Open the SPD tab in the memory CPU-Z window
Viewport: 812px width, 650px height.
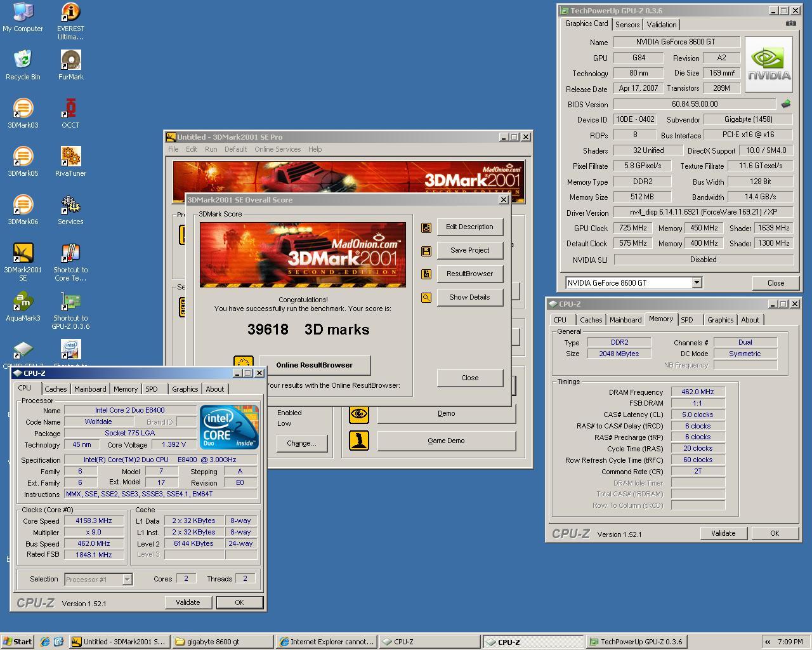(687, 320)
